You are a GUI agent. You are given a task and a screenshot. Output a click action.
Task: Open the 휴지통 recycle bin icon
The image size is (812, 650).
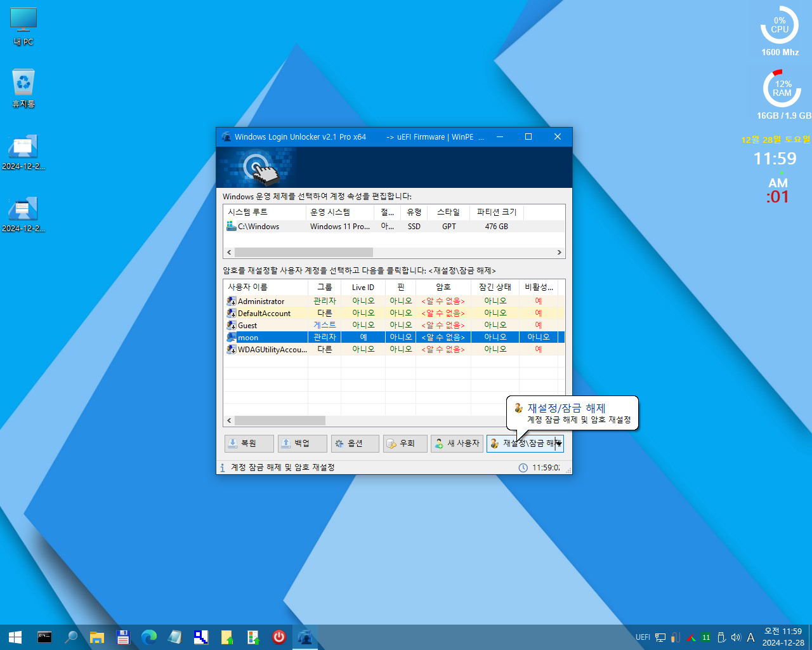23,88
